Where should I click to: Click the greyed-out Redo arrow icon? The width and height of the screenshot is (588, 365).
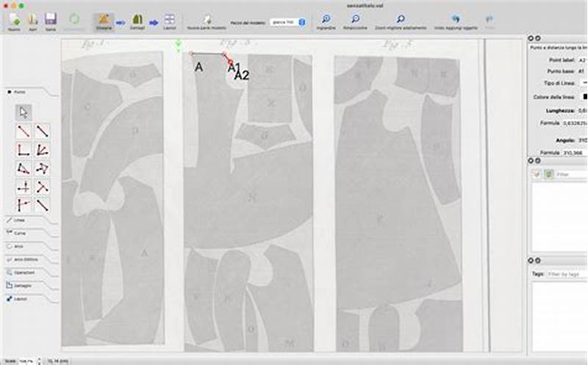pos(490,19)
